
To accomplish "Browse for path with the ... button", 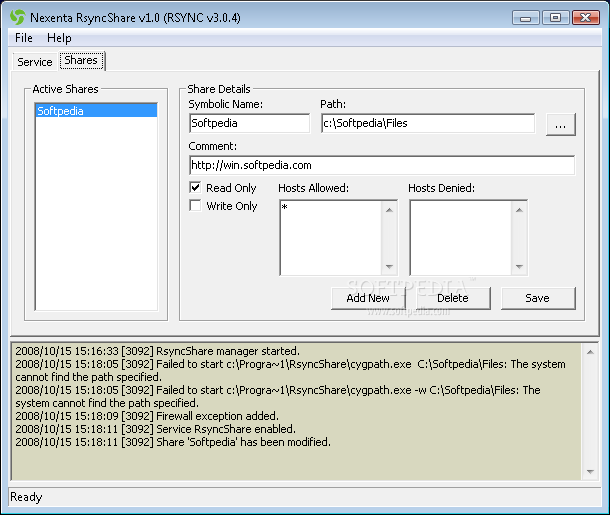I will [x=561, y=124].
